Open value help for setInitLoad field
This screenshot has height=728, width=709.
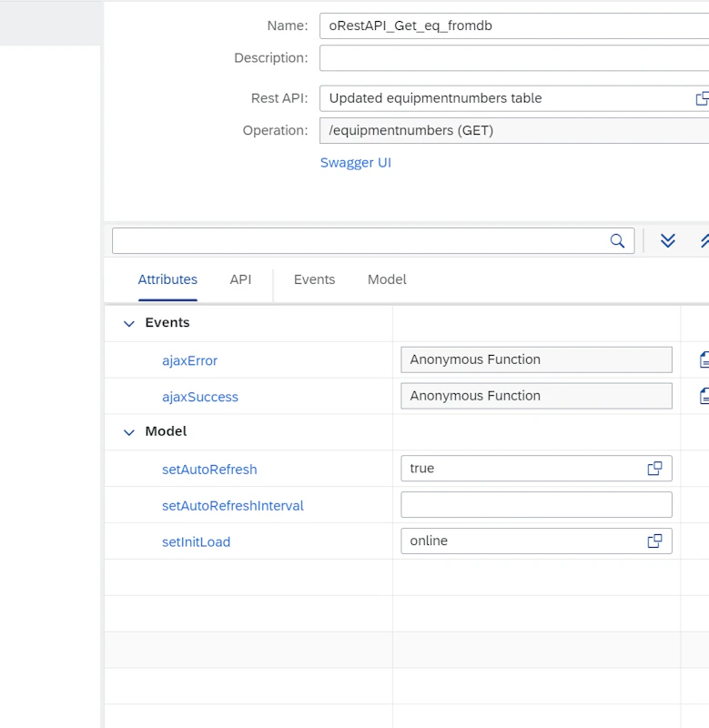coord(654,541)
